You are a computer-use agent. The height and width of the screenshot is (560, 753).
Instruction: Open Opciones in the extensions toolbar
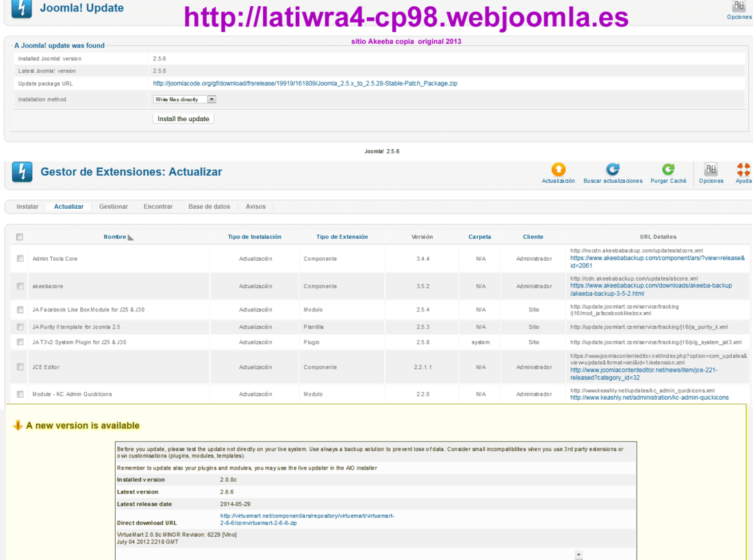(711, 173)
